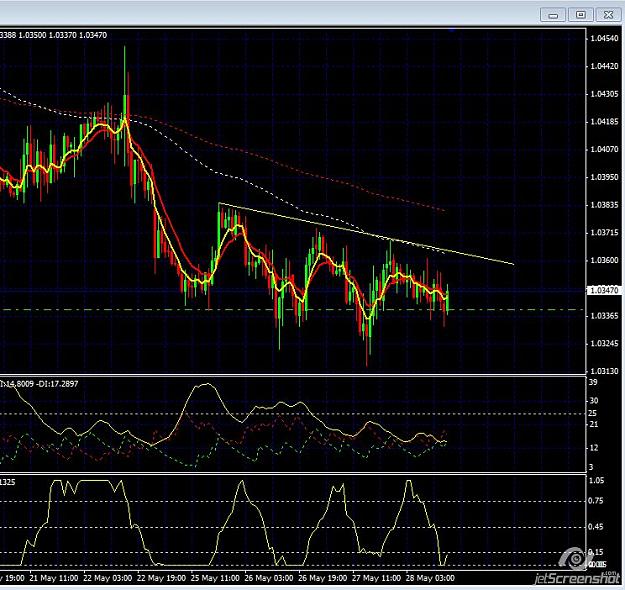625x590 pixels.
Task: Select the 27 May 11:00 time label
Action: (376, 578)
